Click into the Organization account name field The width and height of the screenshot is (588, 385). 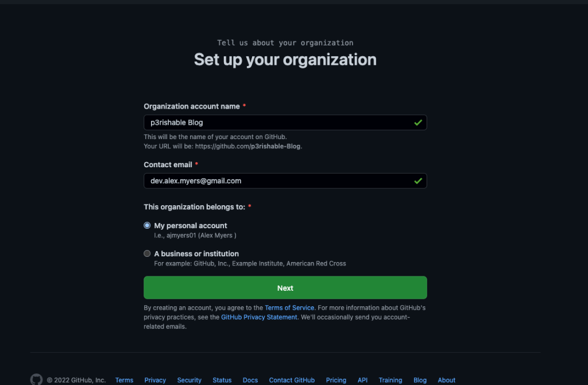point(276,122)
